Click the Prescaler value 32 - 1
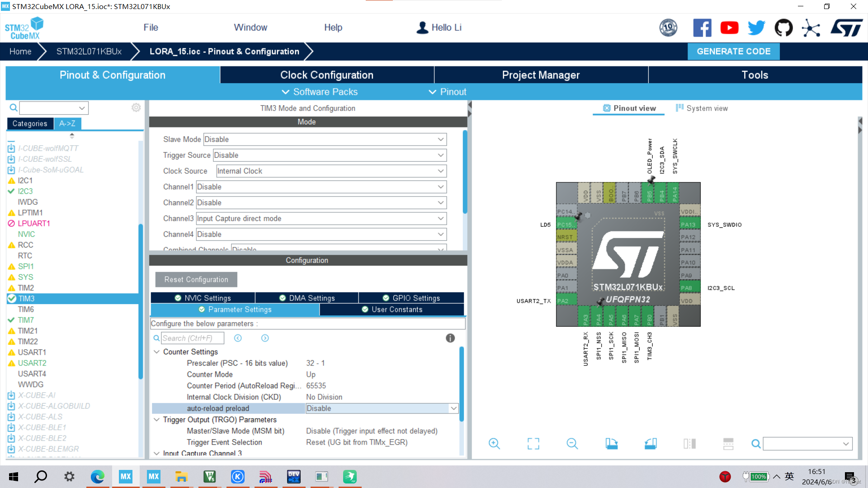Viewport: 868px width, 488px height. pos(316,363)
